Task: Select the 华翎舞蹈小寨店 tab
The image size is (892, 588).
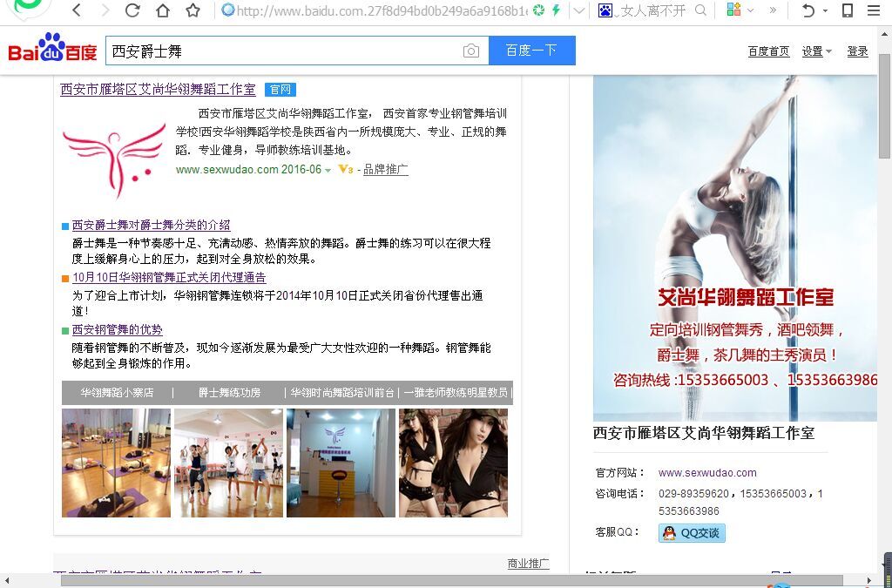Action: (118, 392)
